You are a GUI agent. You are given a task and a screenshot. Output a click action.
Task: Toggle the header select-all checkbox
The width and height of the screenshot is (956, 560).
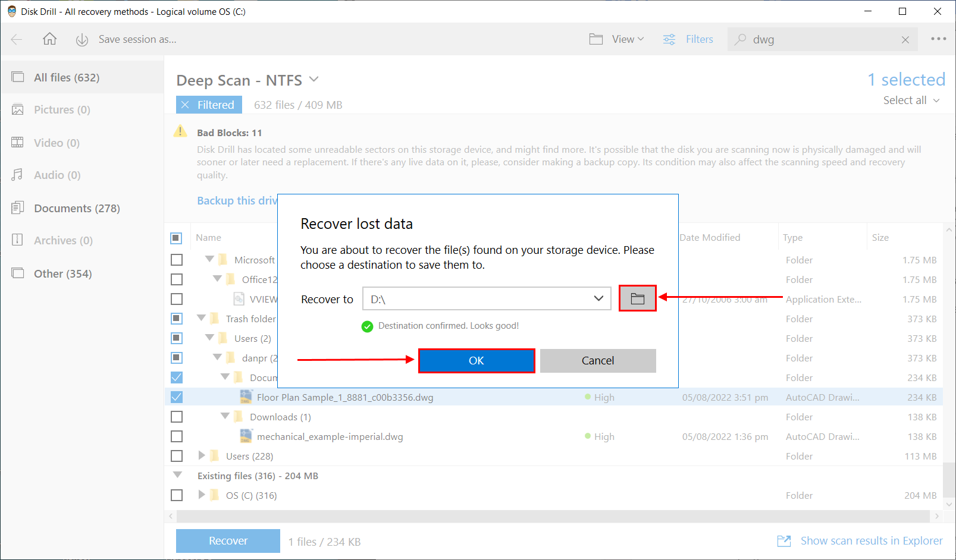[x=176, y=238]
